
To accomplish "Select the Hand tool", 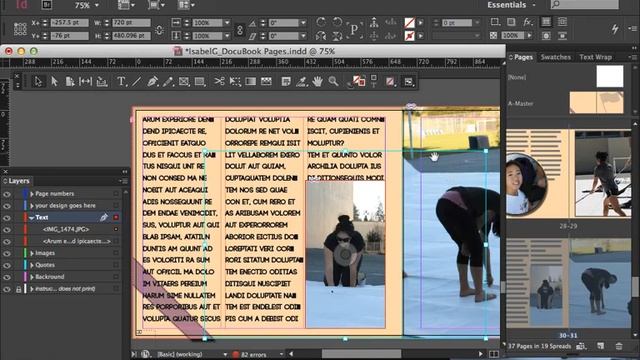I will [x=318, y=82].
